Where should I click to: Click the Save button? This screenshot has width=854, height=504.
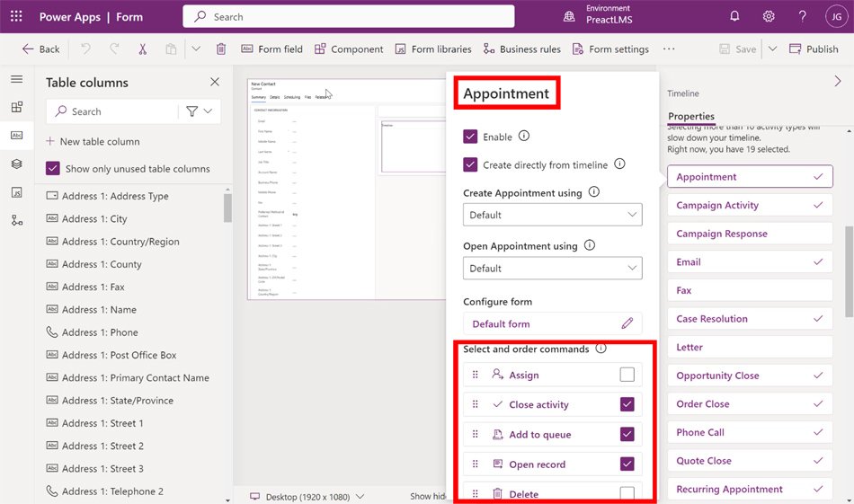click(x=737, y=49)
